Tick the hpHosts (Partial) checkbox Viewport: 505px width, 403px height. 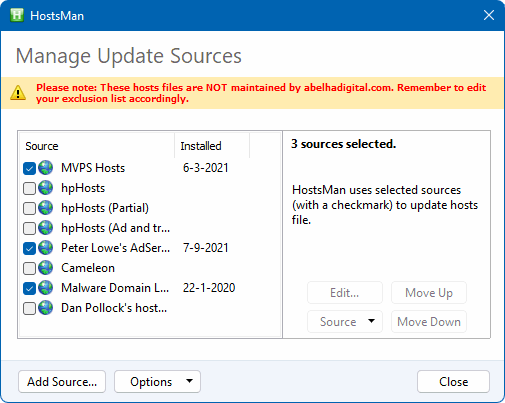coord(29,208)
